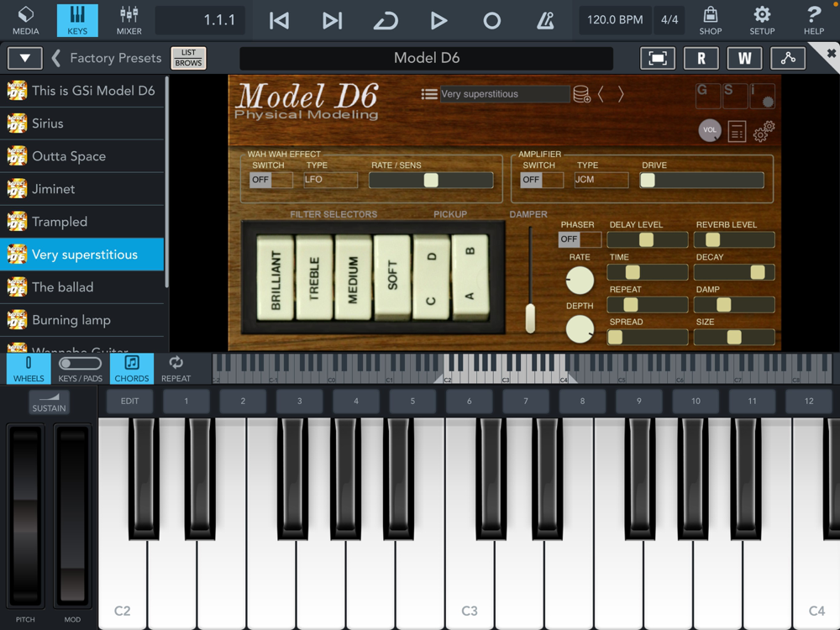Go to previous plugin preset arrow
840x630 pixels.
click(x=601, y=94)
